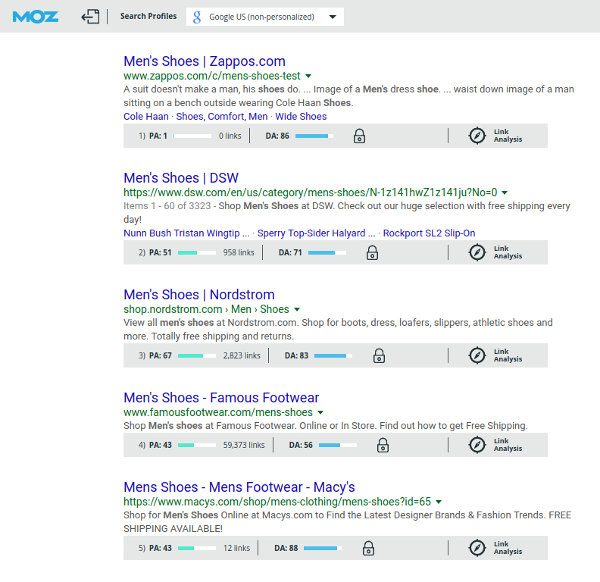Image resolution: width=600 pixels, height=582 pixels.
Task: Click the 0 links count for Zappos
Action: pos(230,136)
